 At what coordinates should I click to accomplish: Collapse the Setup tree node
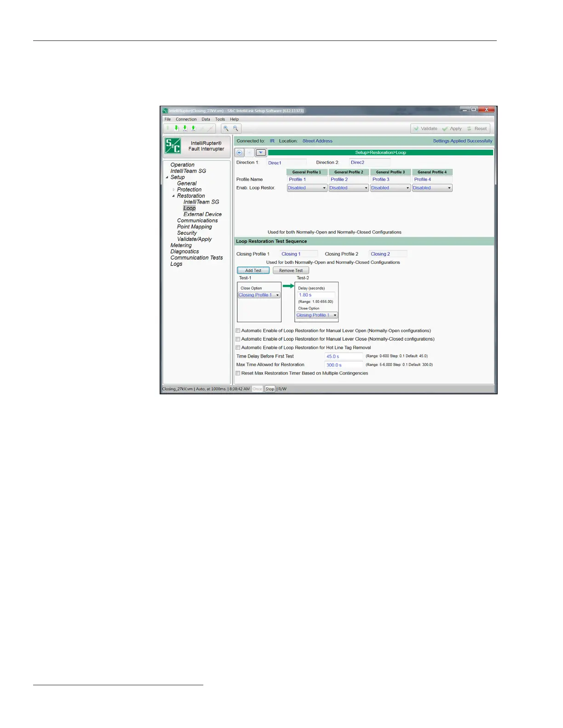click(167, 177)
